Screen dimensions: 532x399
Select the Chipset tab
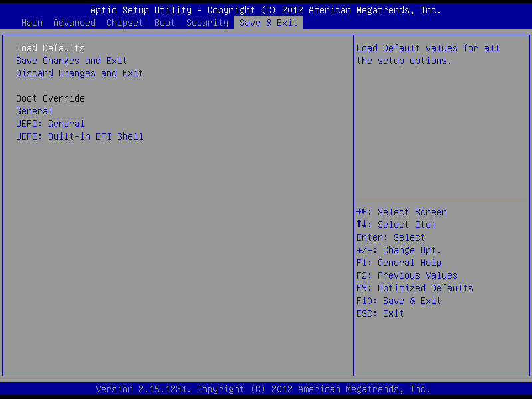pyautogui.click(x=125, y=23)
